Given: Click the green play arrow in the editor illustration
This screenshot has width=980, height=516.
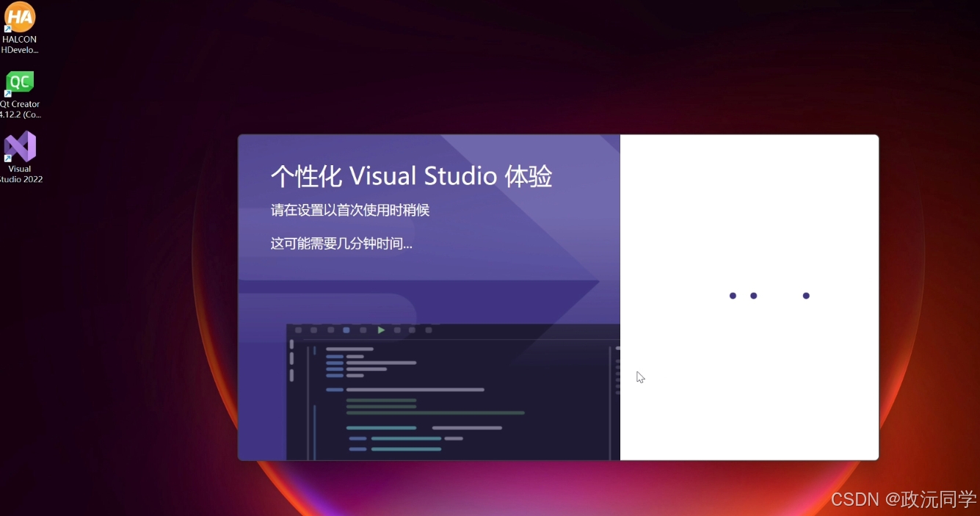Looking at the screenshot, I should pyautogui.click(x=381, y=330).
